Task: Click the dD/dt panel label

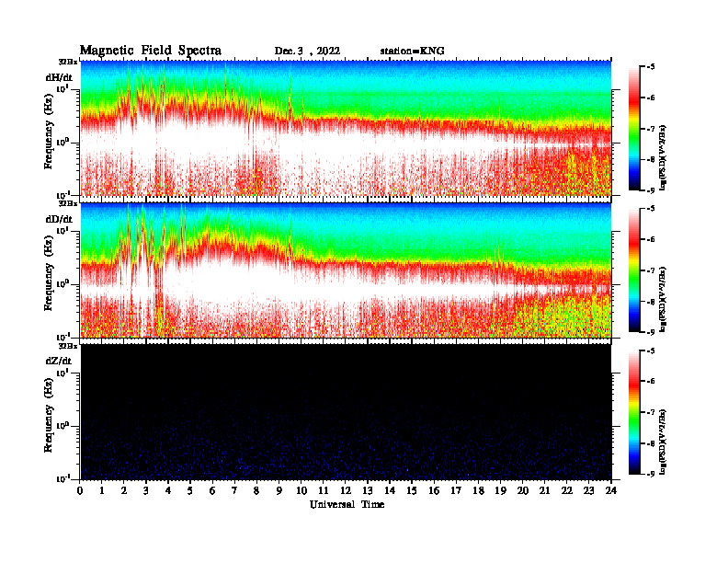Action: tap(59, 219)
